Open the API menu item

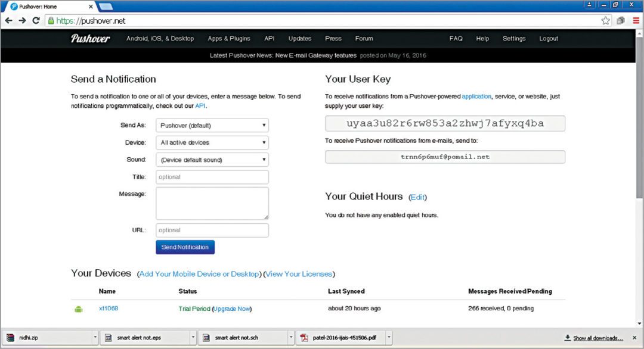[x=270, y=39]
